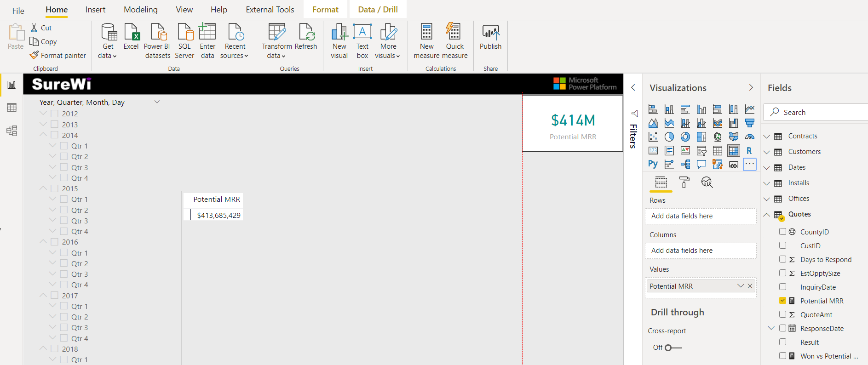Viewport: 868px width, 365px height.
Task: Open Data view in left sidebar
Action: point(11,108)
